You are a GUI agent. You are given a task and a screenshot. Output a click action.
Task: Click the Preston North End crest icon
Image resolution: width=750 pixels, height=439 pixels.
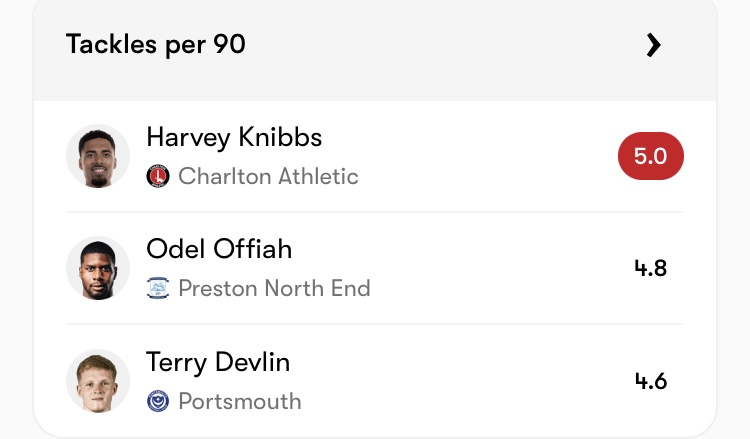158,289
